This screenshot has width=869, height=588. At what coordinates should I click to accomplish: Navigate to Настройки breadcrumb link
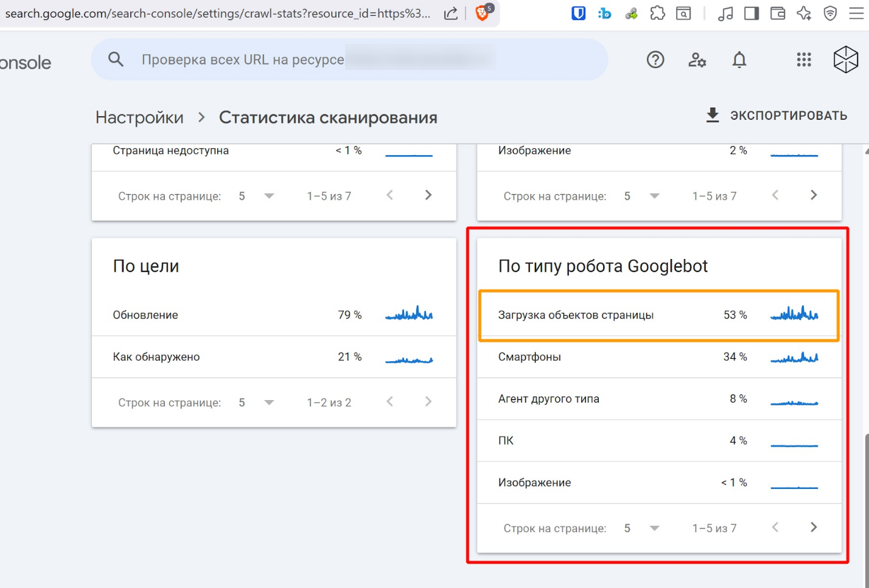pyautogui.click(x=139, y=117)
